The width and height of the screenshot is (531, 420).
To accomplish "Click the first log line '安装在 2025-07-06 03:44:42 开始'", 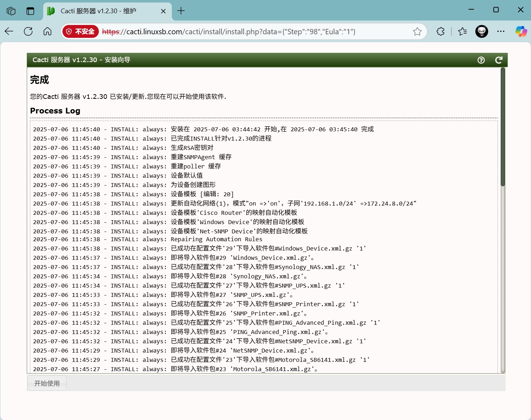I will pos(203,129).
